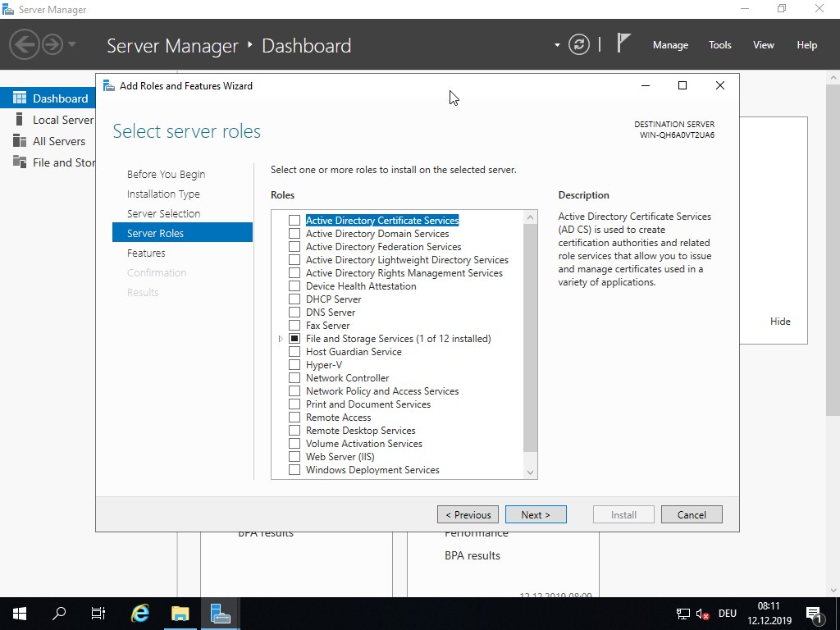The width and height of the screenshot is (840, 630).
Task: Open taskbar search magnifier
Action: pos(59,614)
